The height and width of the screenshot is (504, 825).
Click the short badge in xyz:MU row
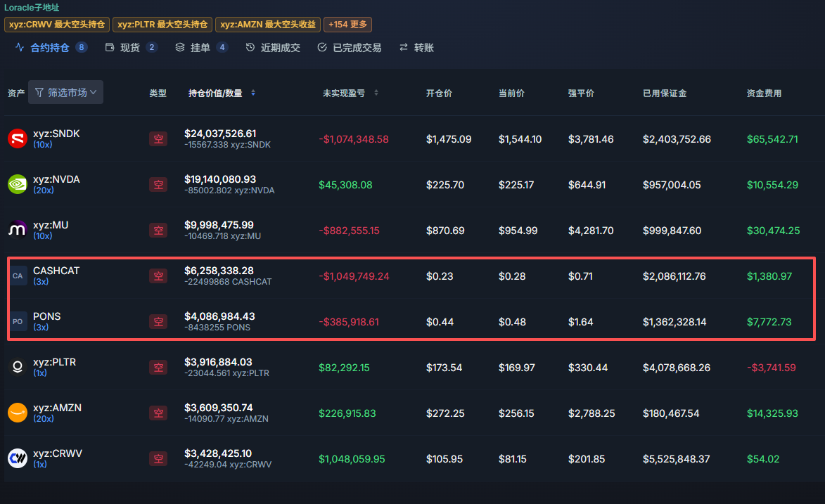coord(158,231)
